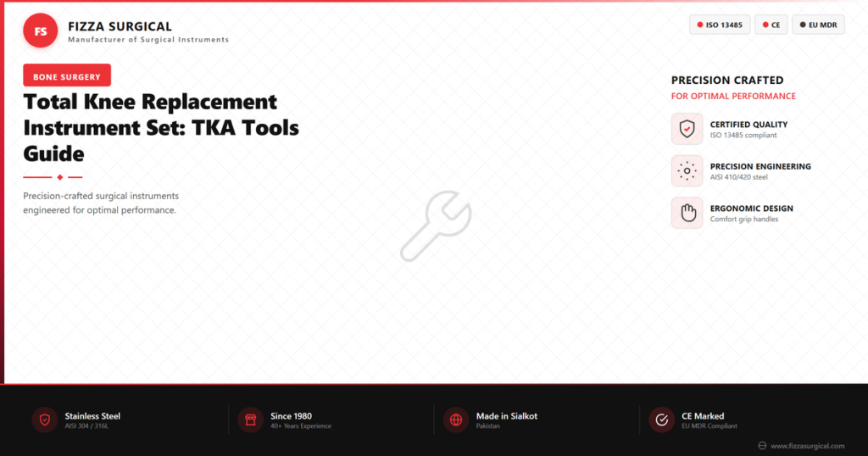Click 'Stainless Steel' footer label

[x=92, y=416]
